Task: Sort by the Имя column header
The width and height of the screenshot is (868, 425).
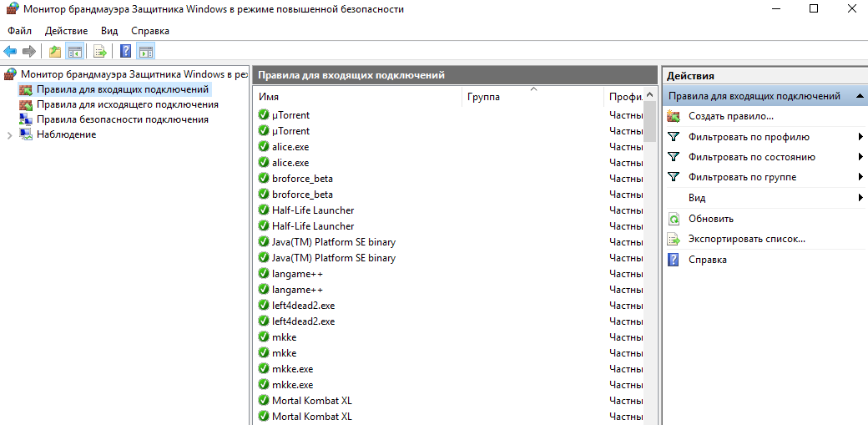Action: 358,97
